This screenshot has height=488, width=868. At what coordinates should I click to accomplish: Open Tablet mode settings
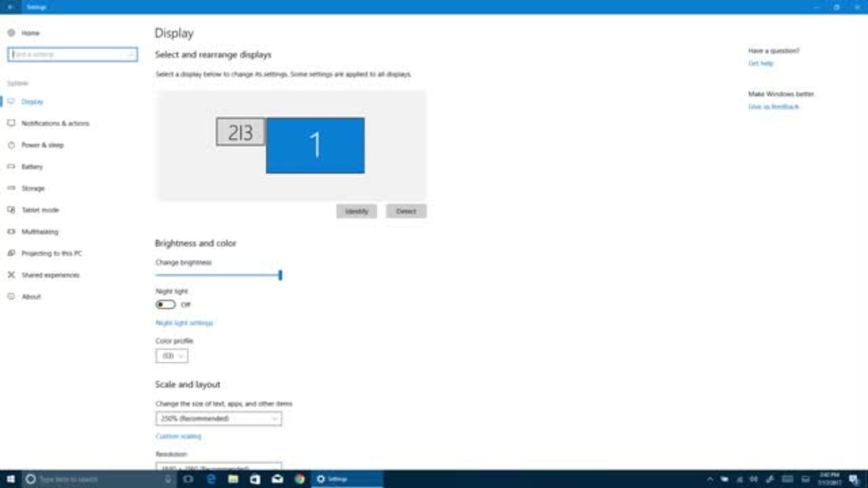[x=40, y=210]
